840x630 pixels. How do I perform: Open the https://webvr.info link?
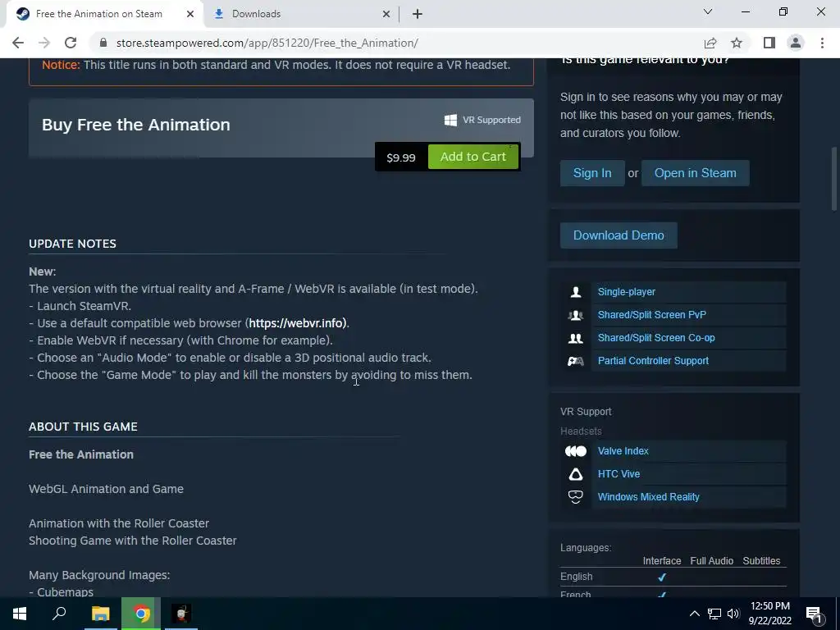click(x=297, y=323)
